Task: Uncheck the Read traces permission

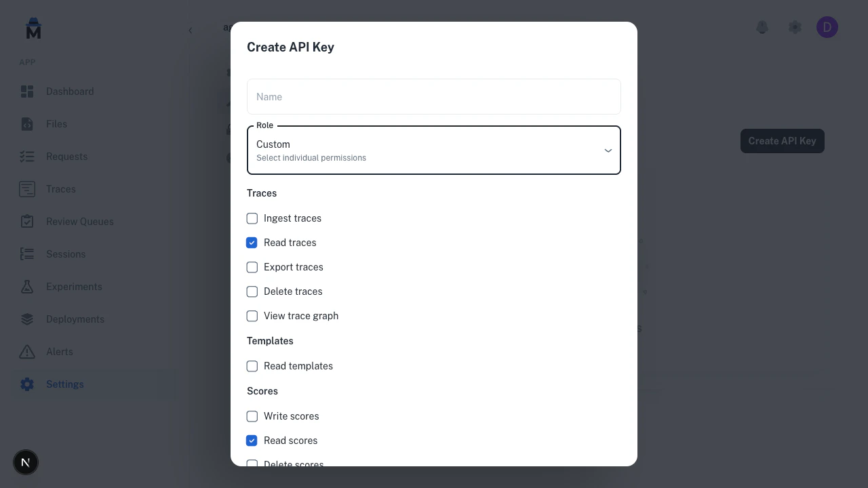Action: [x=252, y=243]
